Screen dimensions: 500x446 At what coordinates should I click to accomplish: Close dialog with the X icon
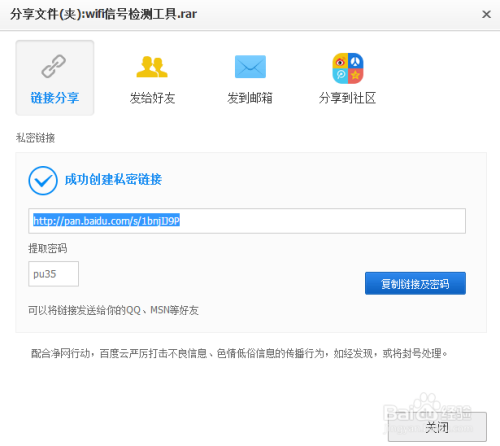click(486, 14)
